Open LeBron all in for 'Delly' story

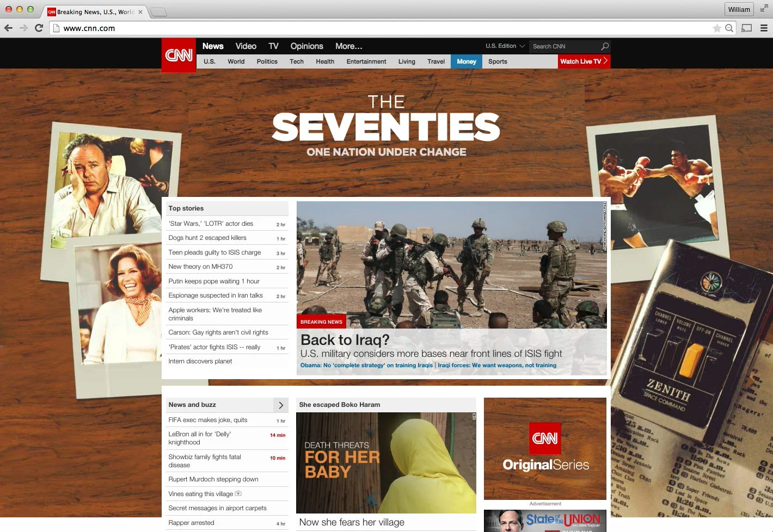[200, 438]
